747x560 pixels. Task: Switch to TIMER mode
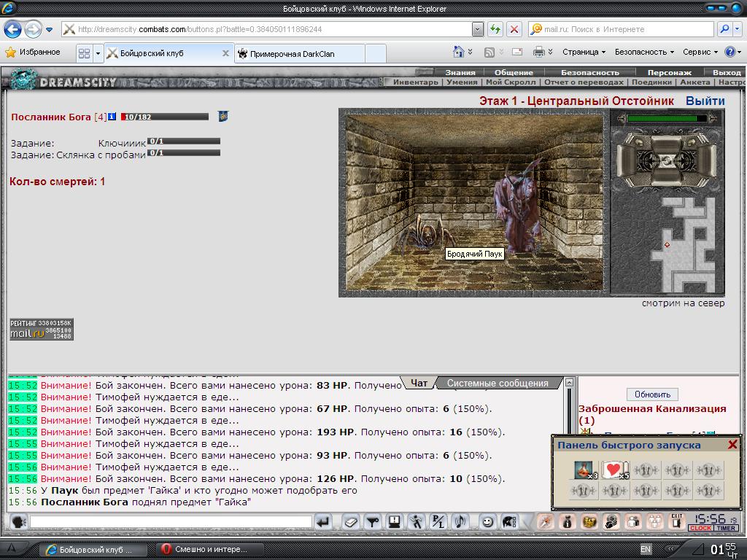tap(726, 528)
